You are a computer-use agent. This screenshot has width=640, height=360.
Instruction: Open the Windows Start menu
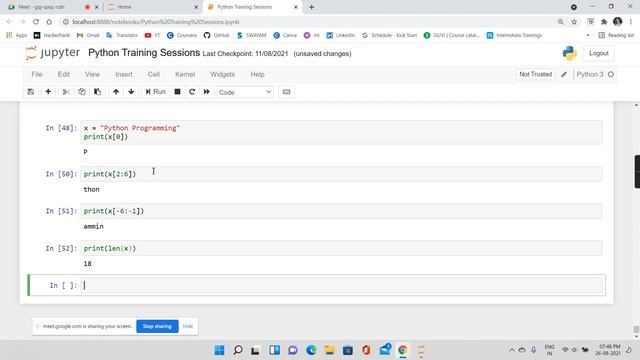pos(220,350)
